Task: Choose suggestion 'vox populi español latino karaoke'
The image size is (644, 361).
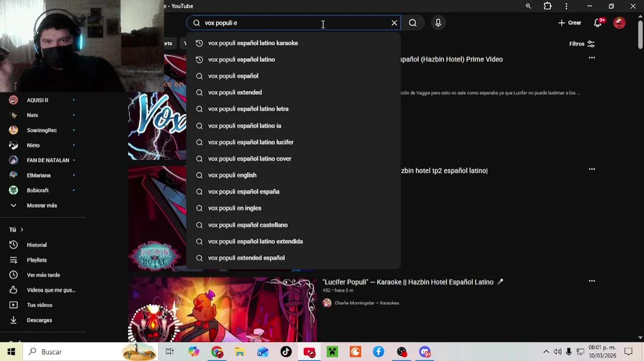Action: point(294,43)
